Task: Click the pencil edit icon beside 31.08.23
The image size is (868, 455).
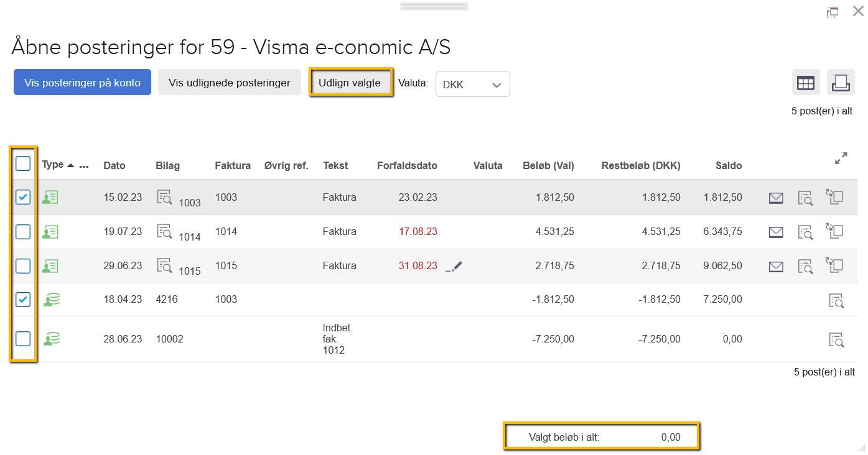Action: [x=454, y=266]
